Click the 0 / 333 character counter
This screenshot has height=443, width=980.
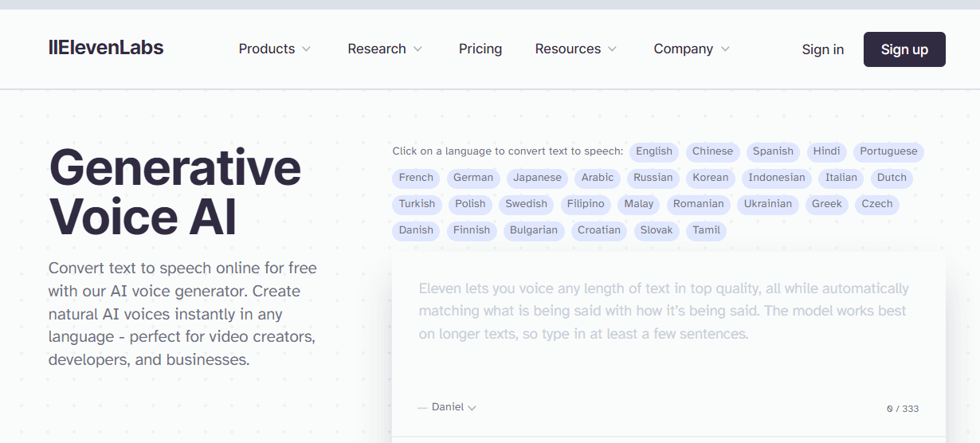coord(903,409)
